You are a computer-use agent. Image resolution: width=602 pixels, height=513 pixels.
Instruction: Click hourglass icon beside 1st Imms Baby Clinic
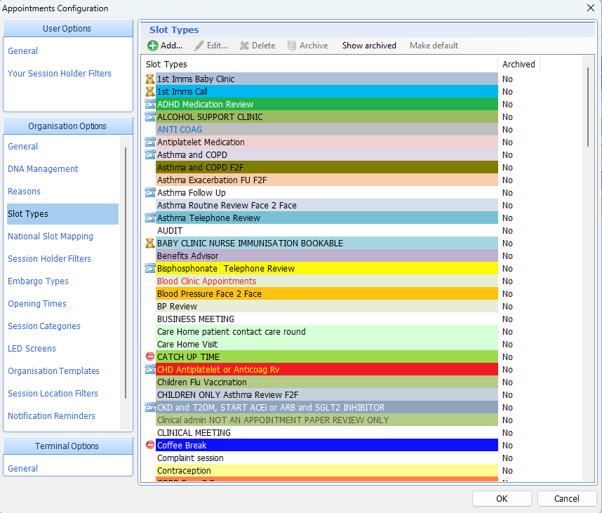coord(150,79)
